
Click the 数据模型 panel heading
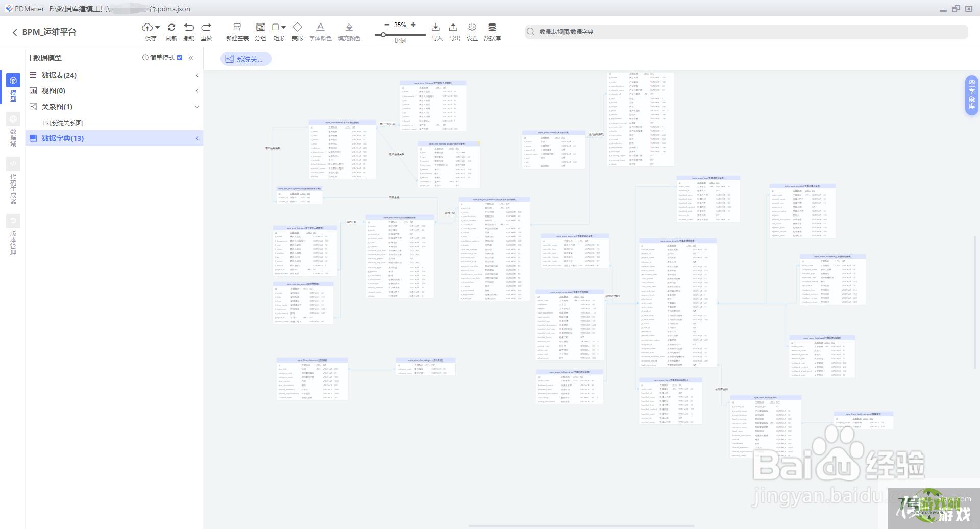tap(47, 58)
